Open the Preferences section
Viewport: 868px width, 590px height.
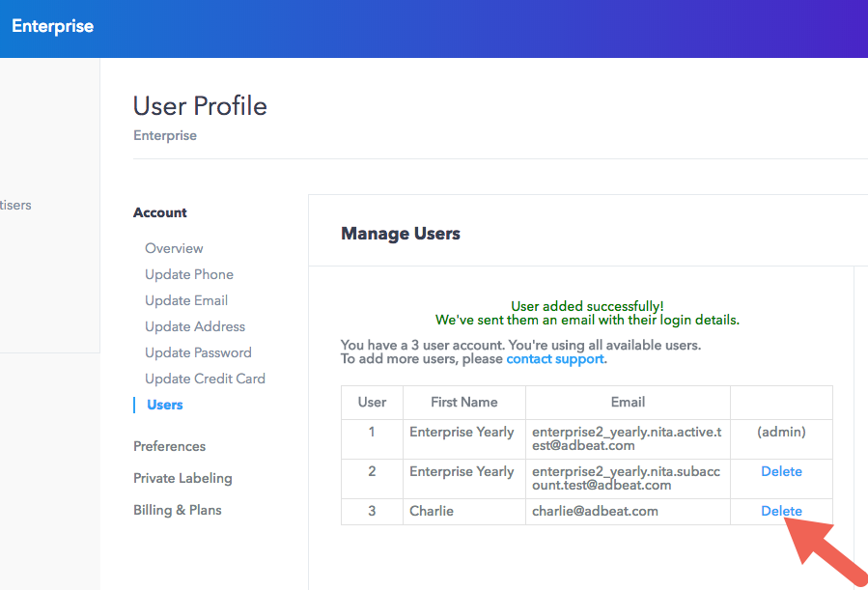(169, 446)
